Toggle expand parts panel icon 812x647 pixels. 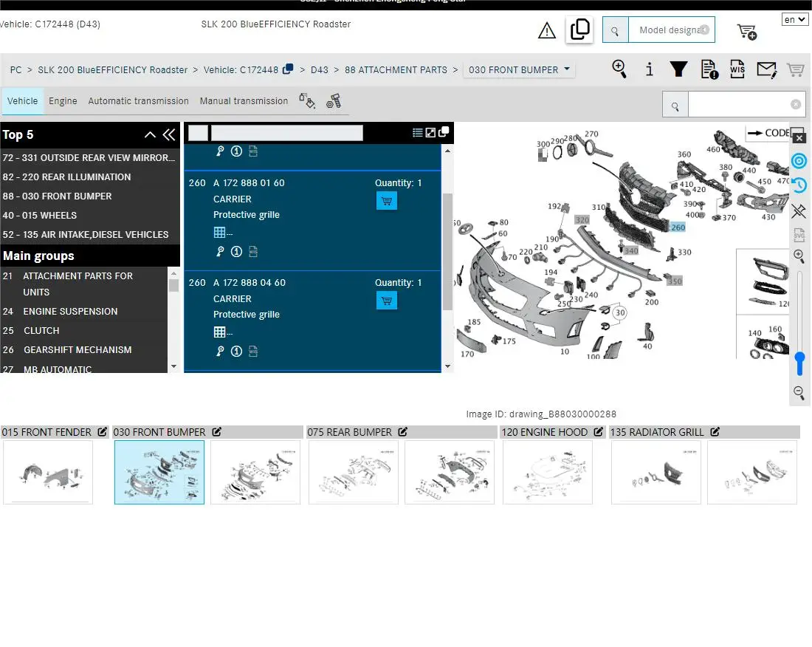click(430, 133)
